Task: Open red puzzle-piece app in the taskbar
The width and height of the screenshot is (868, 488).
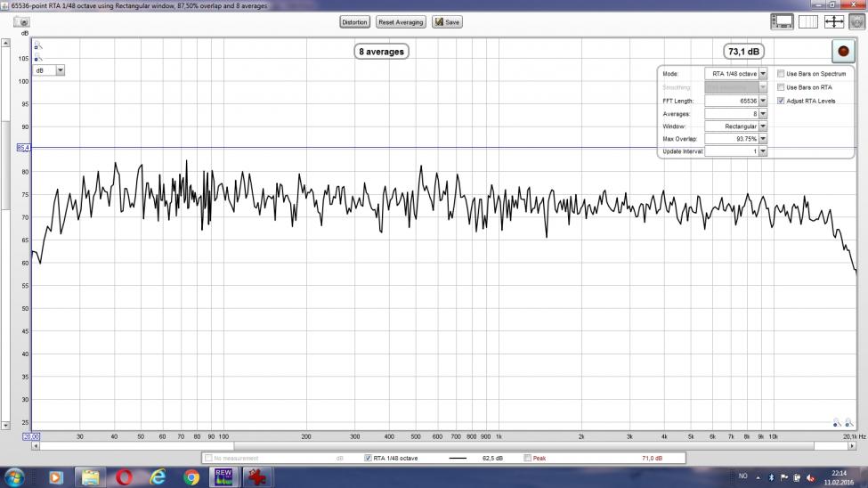Action: 256,477
